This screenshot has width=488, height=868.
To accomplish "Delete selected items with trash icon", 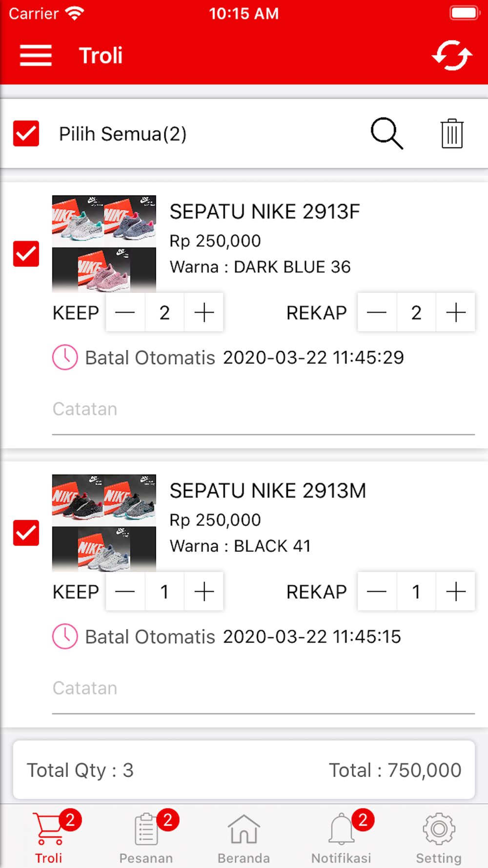I will 452,133.
